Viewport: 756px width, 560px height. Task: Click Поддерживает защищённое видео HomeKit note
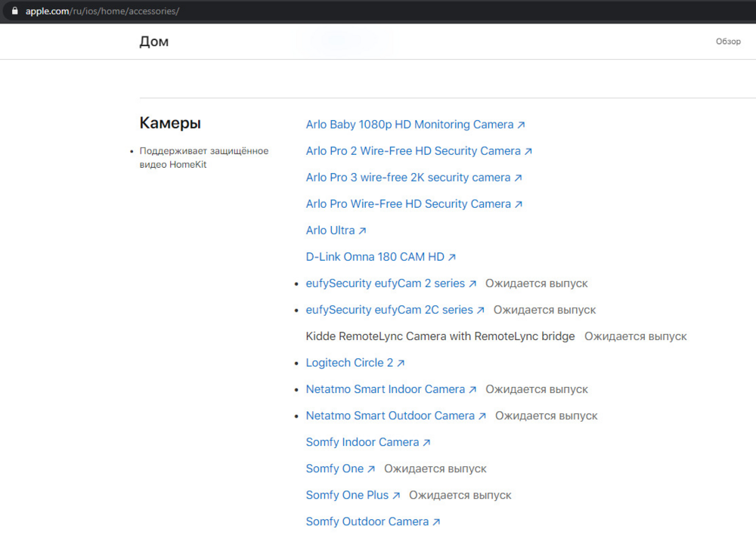click(x=204, y=158)
